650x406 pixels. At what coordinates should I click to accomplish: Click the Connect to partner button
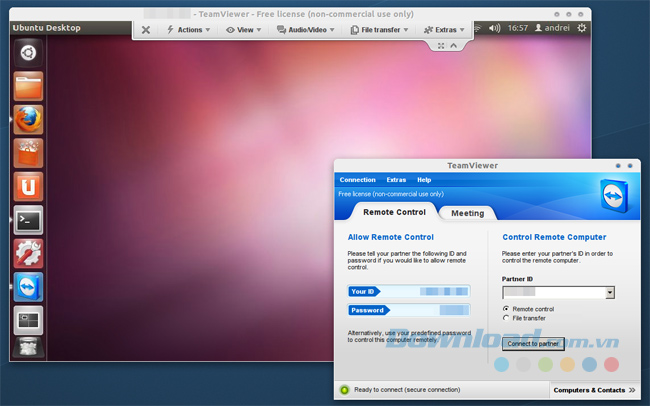(533, 343)
